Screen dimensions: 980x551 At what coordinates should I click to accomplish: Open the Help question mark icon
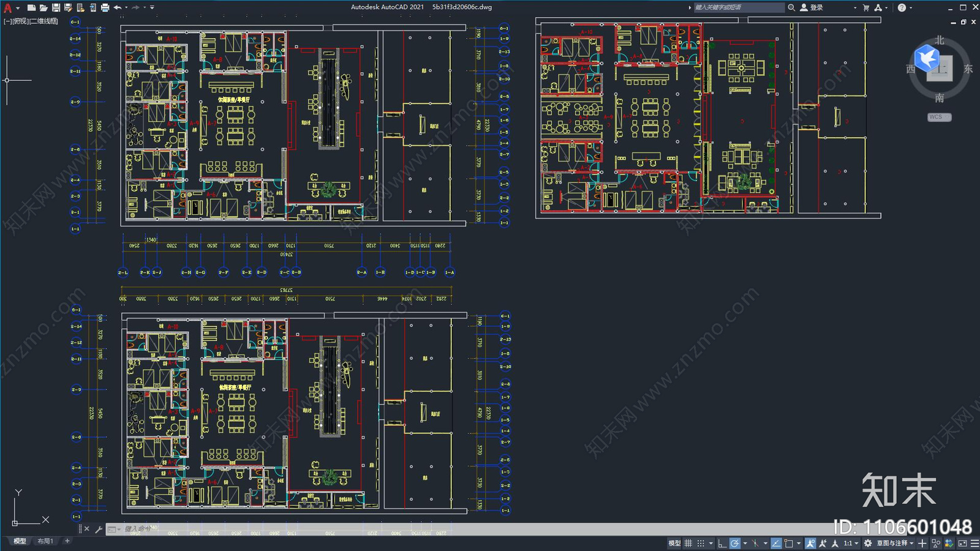point(902,7)
